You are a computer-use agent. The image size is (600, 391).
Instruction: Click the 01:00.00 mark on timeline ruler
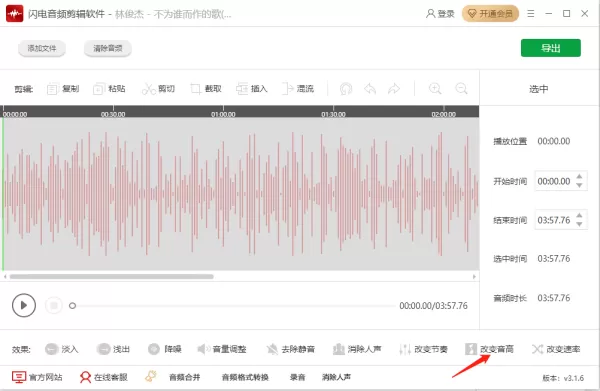(223, 114)
